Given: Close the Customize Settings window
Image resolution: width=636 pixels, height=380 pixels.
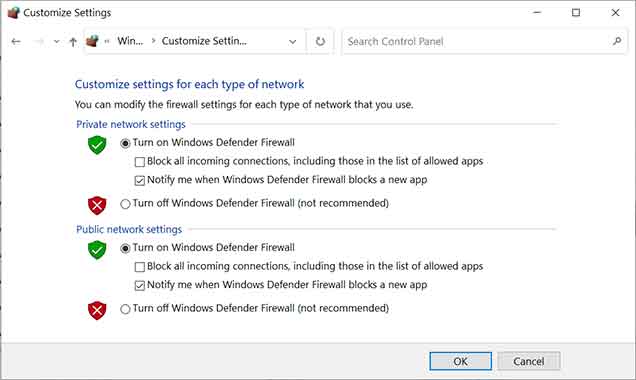Looking at the screenshot, I should click(615, 13).
